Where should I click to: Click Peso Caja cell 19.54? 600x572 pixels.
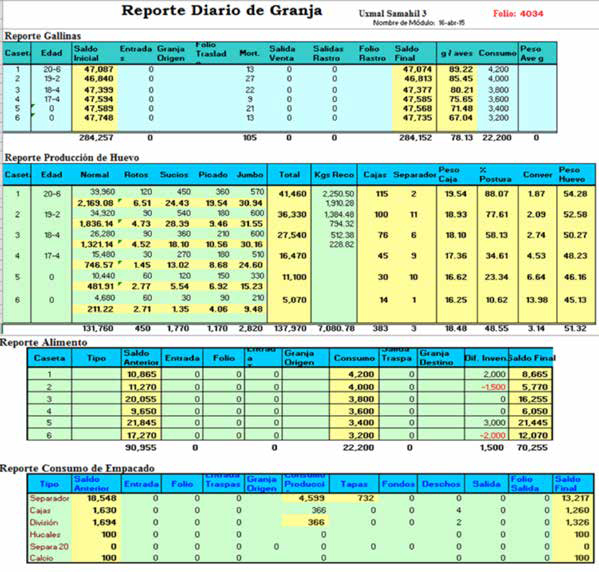point(456,194)
